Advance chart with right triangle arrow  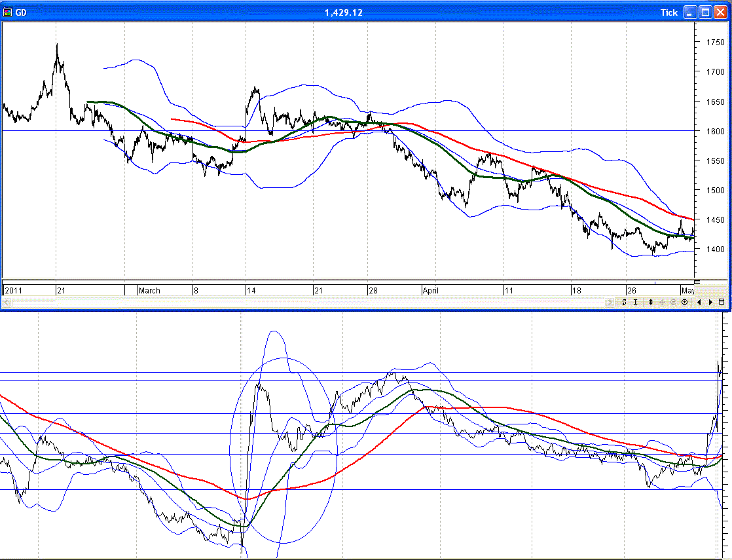[710, 302]
